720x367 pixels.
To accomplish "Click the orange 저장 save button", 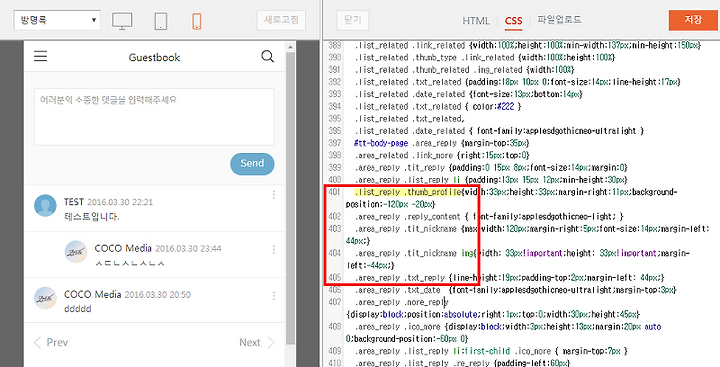I will coord(693,20).
